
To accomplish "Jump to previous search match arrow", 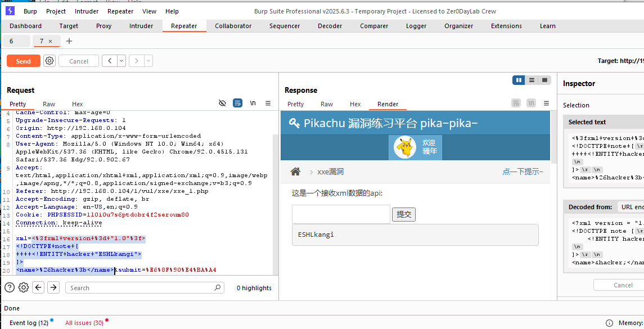I will 38,287.
